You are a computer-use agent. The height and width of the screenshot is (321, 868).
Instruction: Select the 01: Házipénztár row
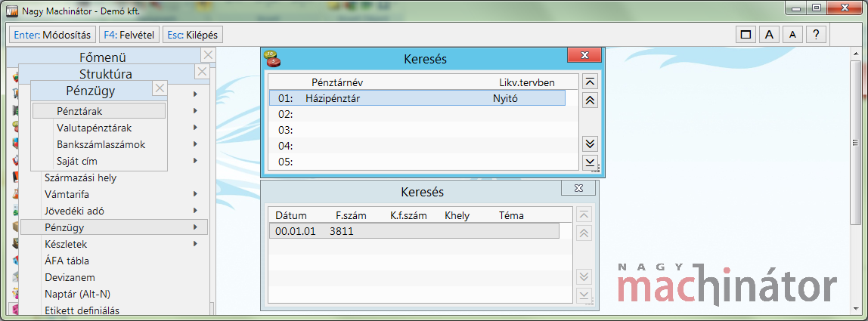click(x=417, y=98)
